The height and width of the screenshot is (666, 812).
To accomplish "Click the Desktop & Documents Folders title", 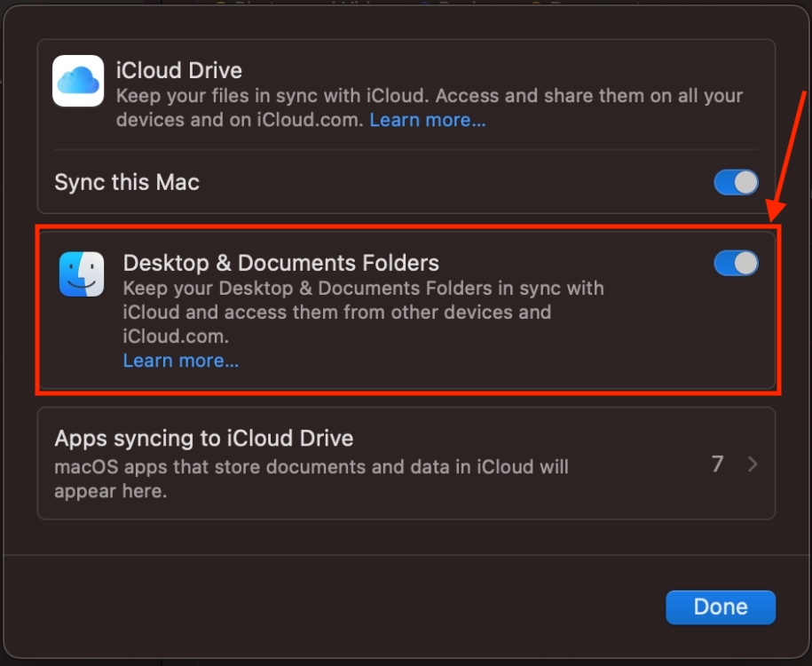I will click(281, 263).
